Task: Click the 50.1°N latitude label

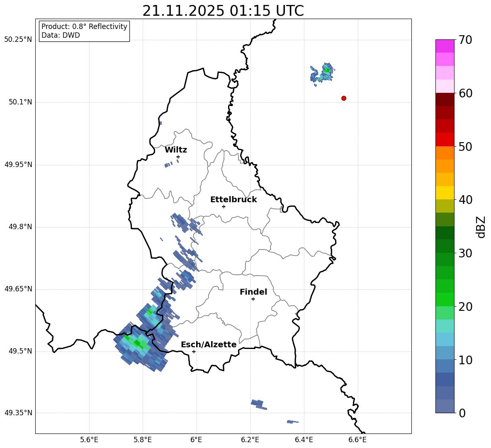Action: coord(20,102)
